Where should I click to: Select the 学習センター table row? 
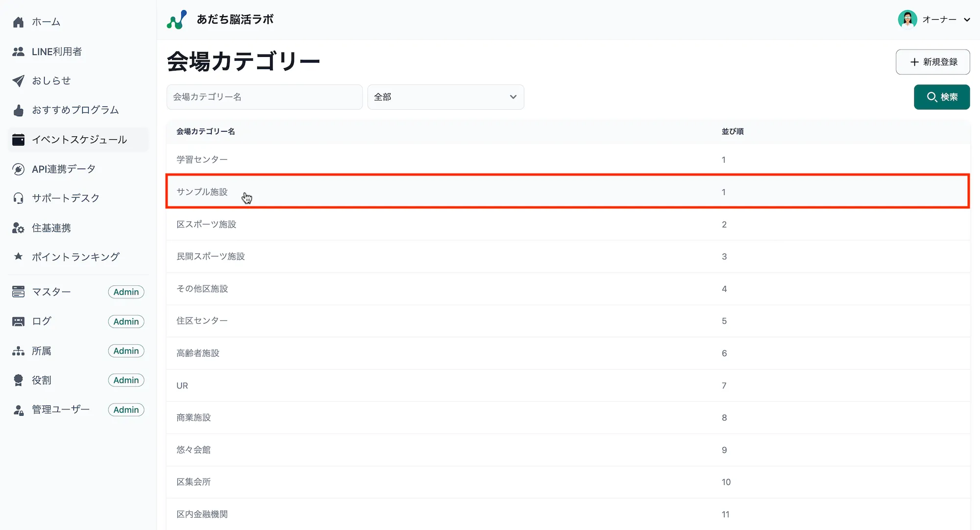[x=392, y=159]
